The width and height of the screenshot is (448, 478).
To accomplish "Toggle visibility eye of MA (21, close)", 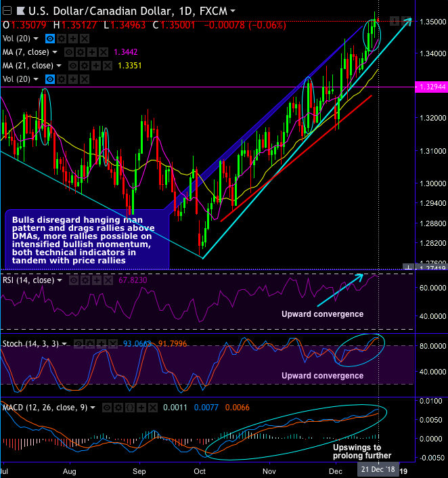I will 73,66.
